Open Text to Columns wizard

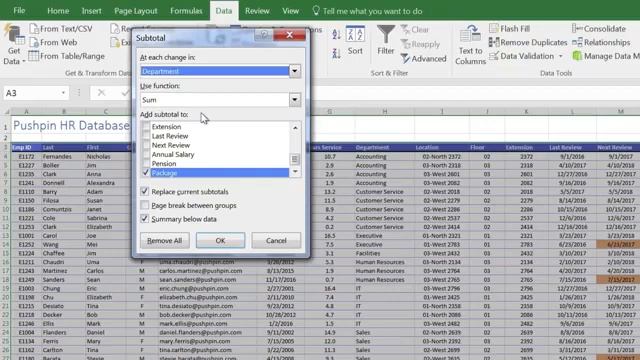pos(470,44)
